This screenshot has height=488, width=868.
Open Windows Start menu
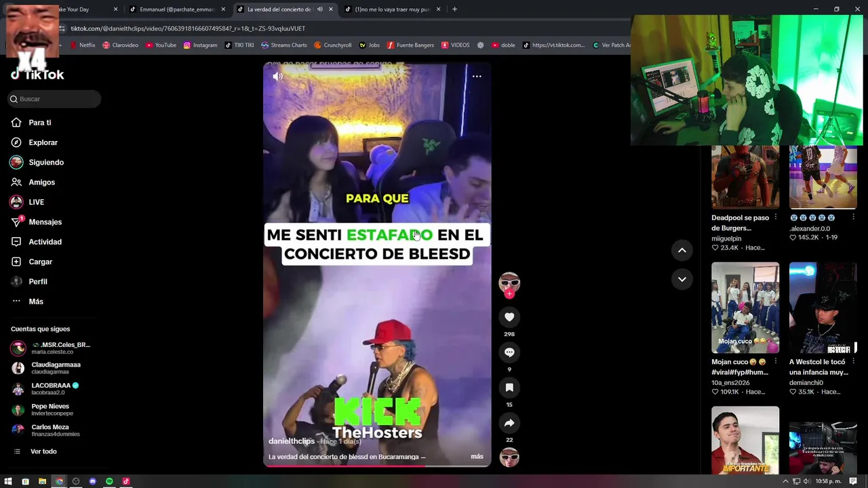click(x=8, y=481)
